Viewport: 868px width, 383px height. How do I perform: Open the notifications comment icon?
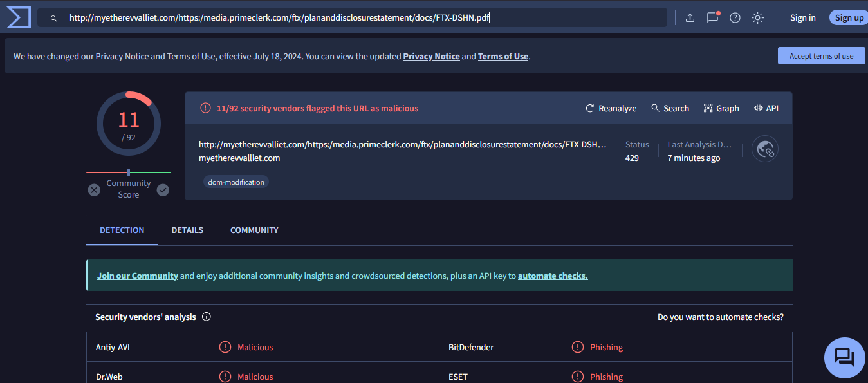(x=713, y=17)
